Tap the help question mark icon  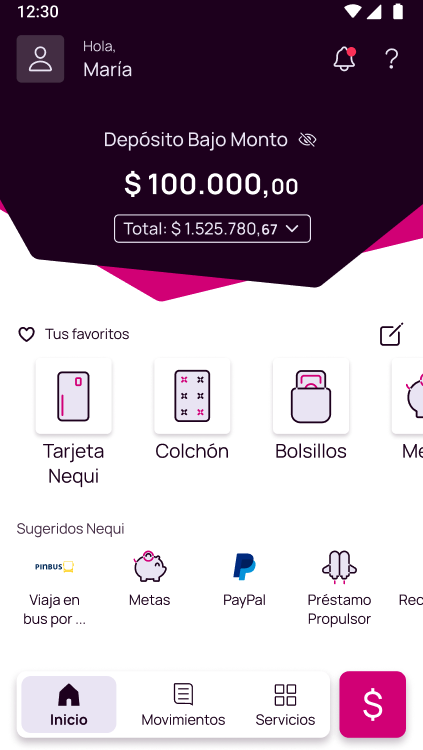[x=391, y=59]
